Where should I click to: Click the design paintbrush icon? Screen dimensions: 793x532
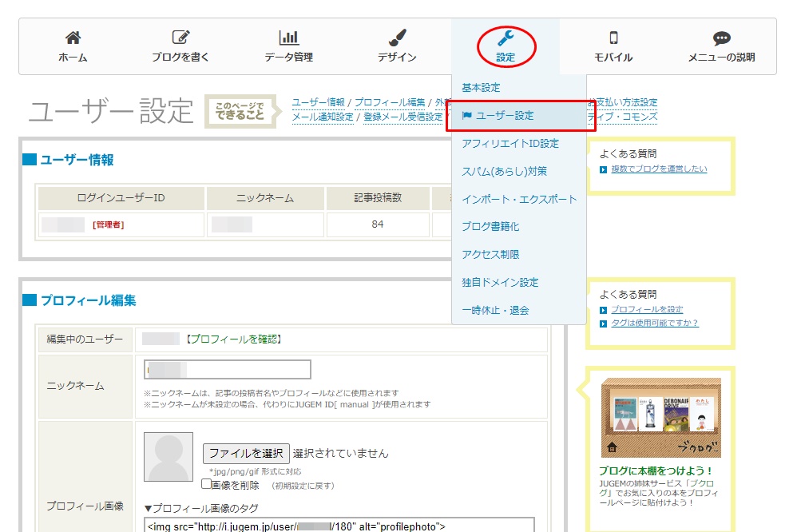coord(397,37)
